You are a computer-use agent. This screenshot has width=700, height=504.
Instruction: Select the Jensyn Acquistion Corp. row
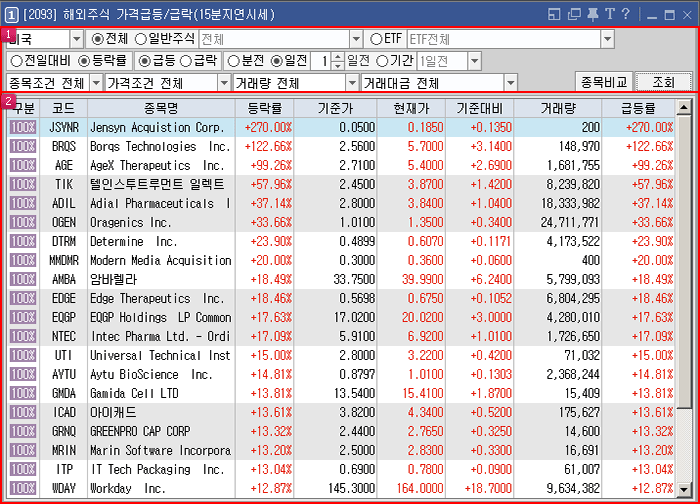(342, 128)
